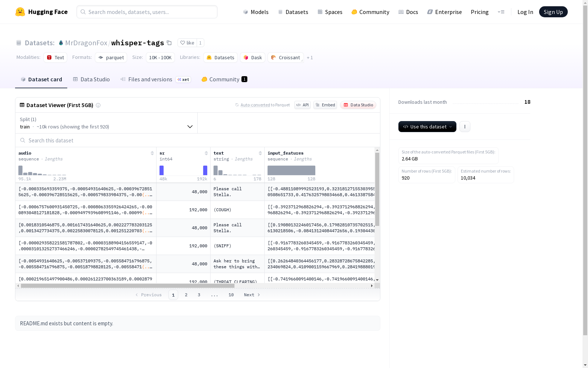Click the API button
Screen dimensions: 588x368
tap(302, 105)
